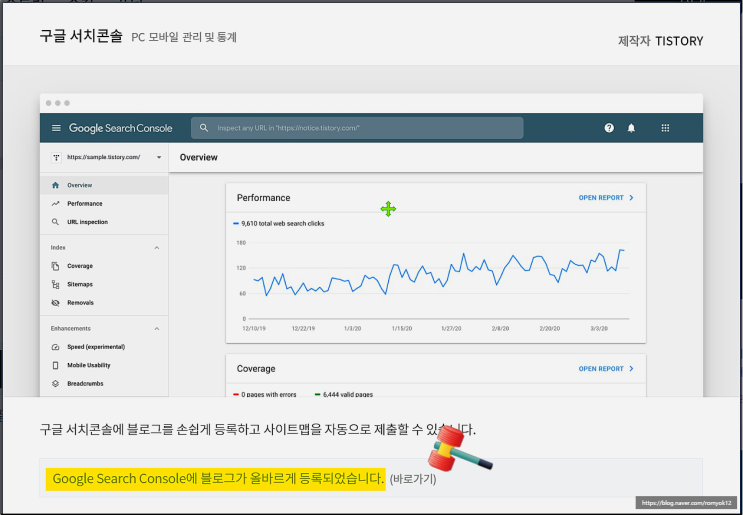Open the sample.tistory.com property dropdown
743x515 pixels.
pyautogui.click(x=159, y=157)
